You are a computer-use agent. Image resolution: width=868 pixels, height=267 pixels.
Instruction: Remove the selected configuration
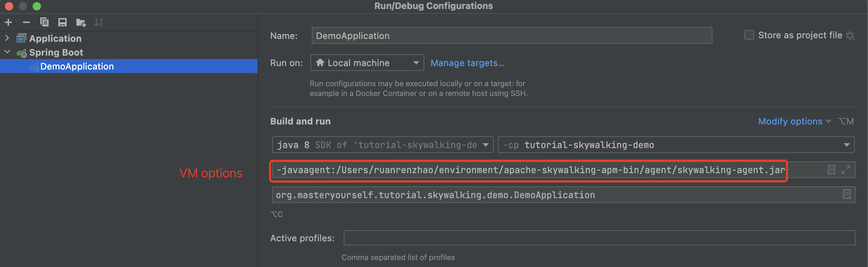[x=26, y=23]
